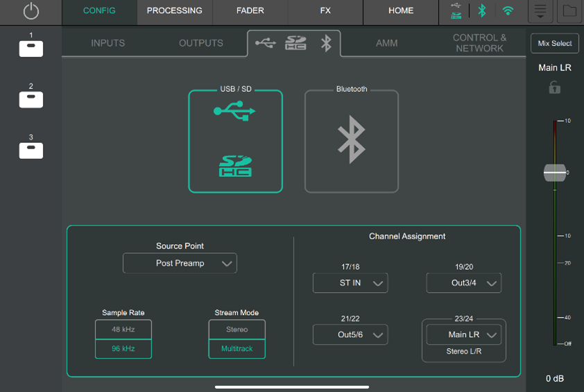
Task: Choose Multitrack stream mode
Action: click(x=237, y=349)
